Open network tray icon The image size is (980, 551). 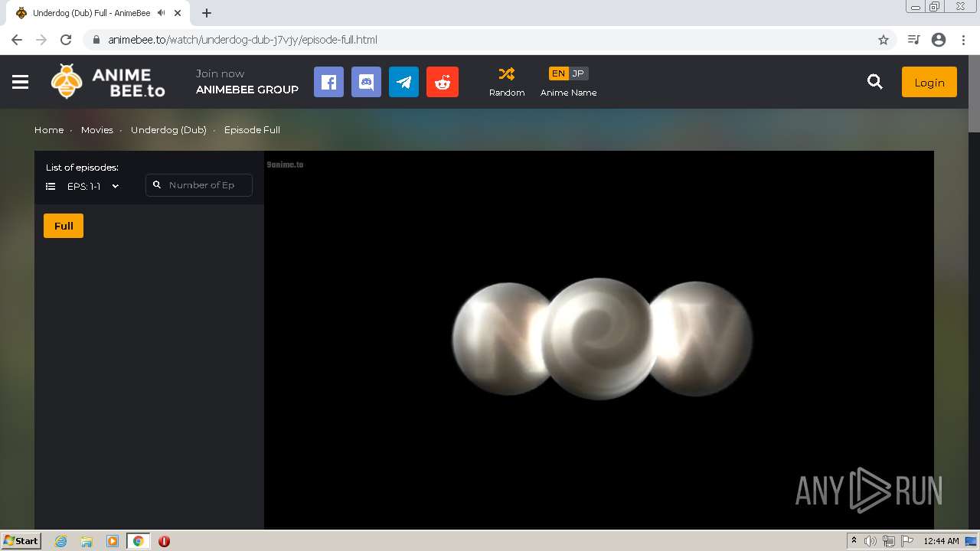point(889,541)
